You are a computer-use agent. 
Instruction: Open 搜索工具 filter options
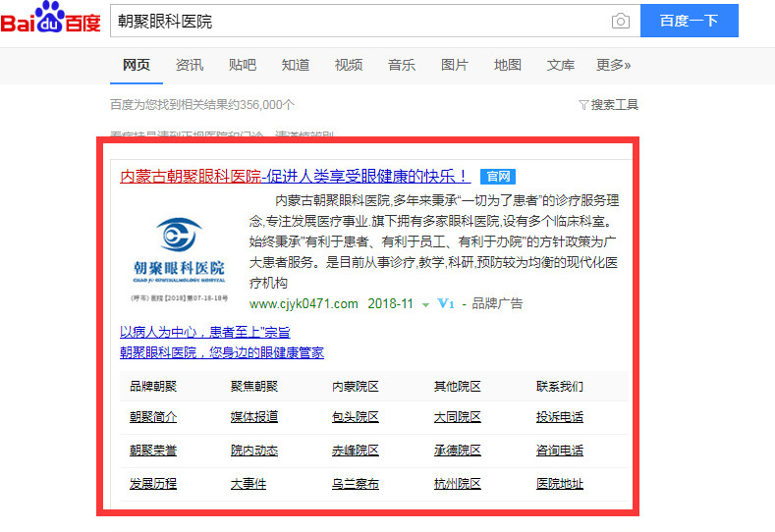[614, 105]
